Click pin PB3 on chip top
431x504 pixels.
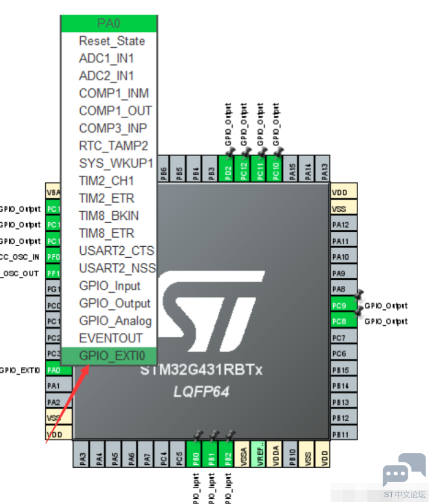[210, 169]
